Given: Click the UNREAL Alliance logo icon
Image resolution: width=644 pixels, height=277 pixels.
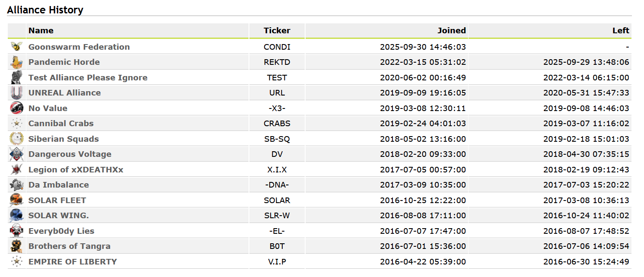Looking at the screenshot, I should point(16,93).
